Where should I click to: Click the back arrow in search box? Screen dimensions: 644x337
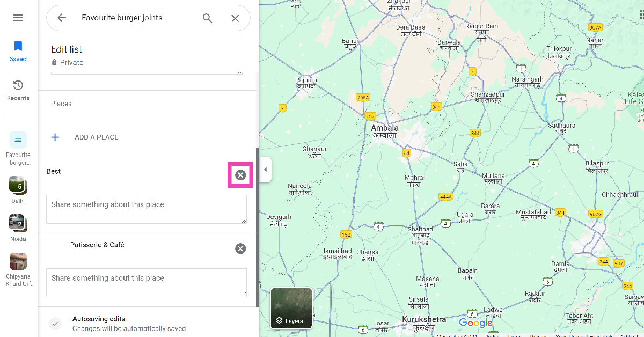pos(62,18)
